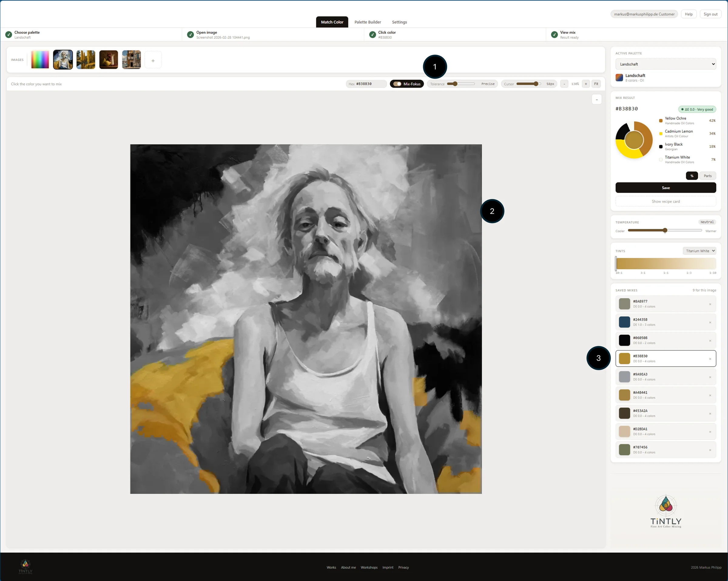The width and height of the screenshot is (728, 581).
Task: Select saved mix #B38B30
Action: click(x=666, y=358)
